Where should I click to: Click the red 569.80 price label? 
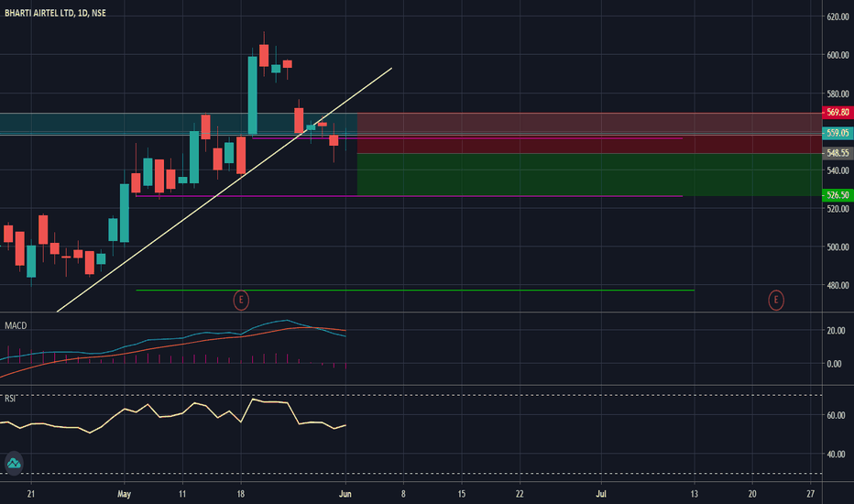838,112
